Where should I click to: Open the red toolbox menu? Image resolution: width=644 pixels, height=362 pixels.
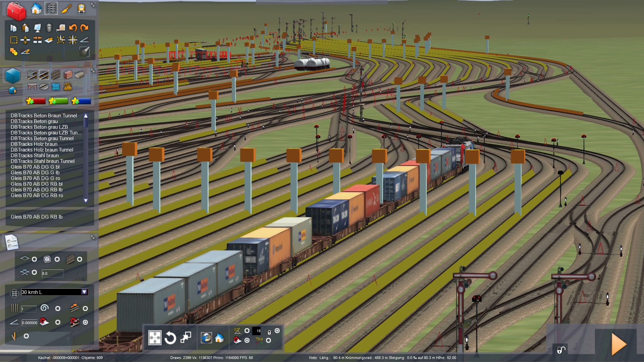tap(16, 11)
